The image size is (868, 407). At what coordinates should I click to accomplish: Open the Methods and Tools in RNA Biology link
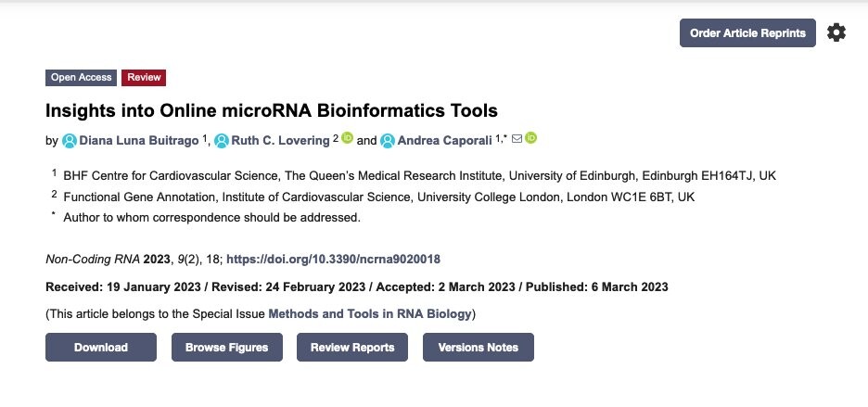pos(370,314)
